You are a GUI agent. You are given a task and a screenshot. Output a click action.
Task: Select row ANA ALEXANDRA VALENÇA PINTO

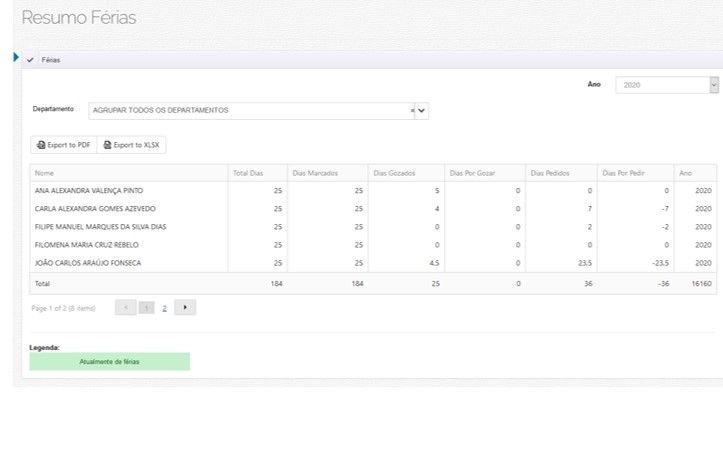coord(373,190)
